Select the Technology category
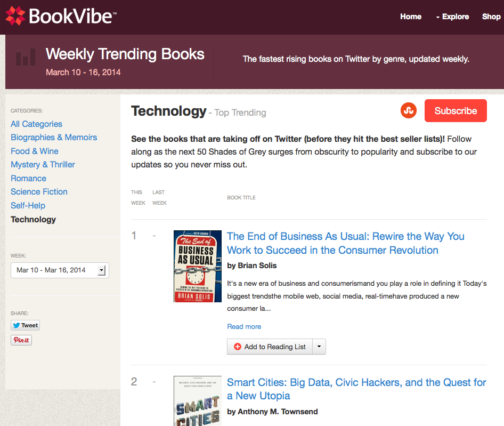The height and width of the screenshot is (426, 504). point(33,220)
